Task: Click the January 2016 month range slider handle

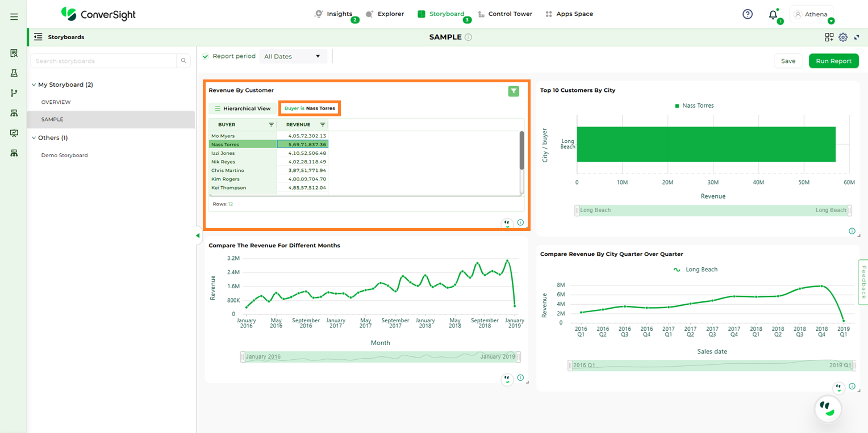Action: click(x=243, y=357)
